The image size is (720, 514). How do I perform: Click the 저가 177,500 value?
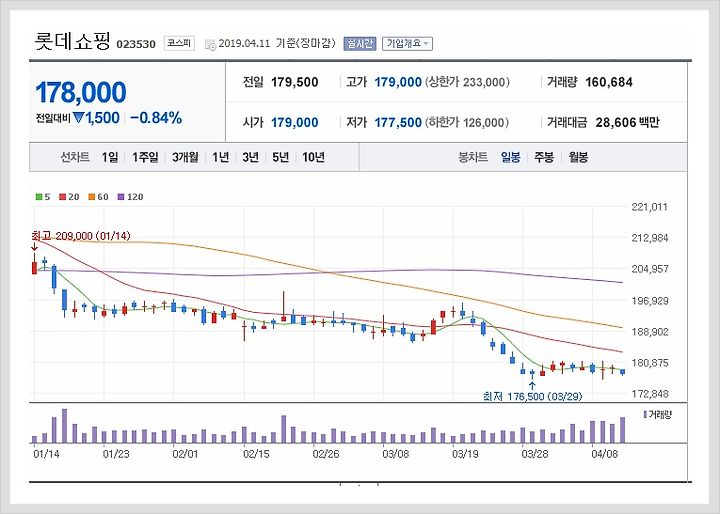pos(398,123)
